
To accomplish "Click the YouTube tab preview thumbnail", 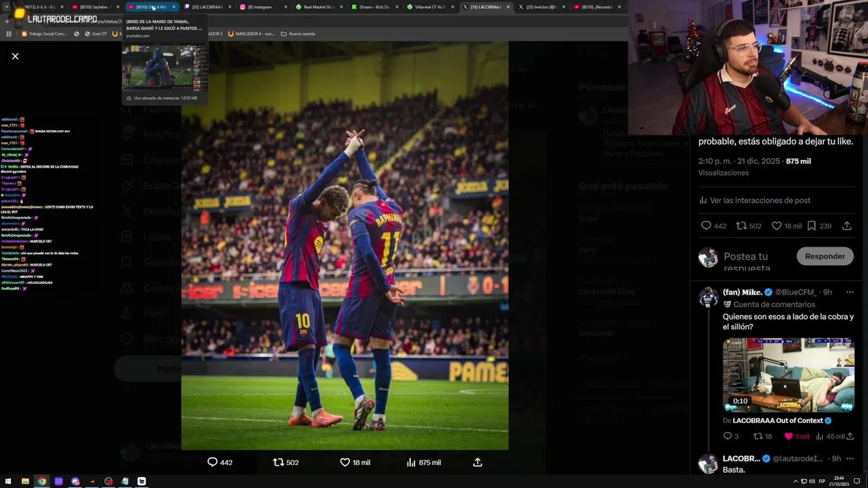I will click(165, 68).
